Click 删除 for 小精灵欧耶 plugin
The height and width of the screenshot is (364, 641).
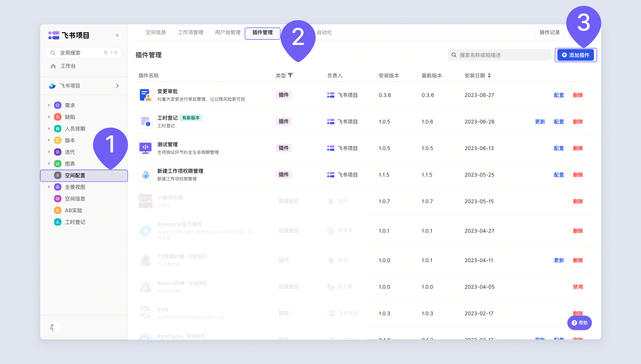coord(578,201)
